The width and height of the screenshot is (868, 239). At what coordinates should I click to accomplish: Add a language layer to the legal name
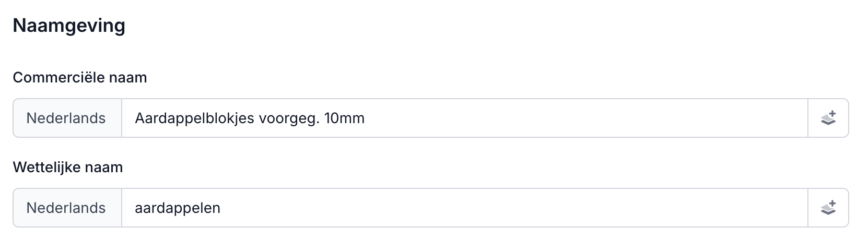[828, 208]
